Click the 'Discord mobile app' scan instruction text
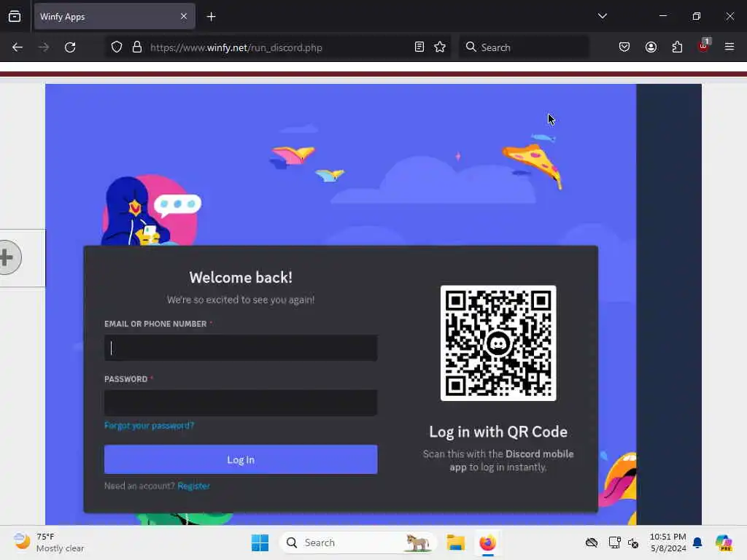This screenshot has width=747, height=560. pyautogui.click(x=498, y=461)
